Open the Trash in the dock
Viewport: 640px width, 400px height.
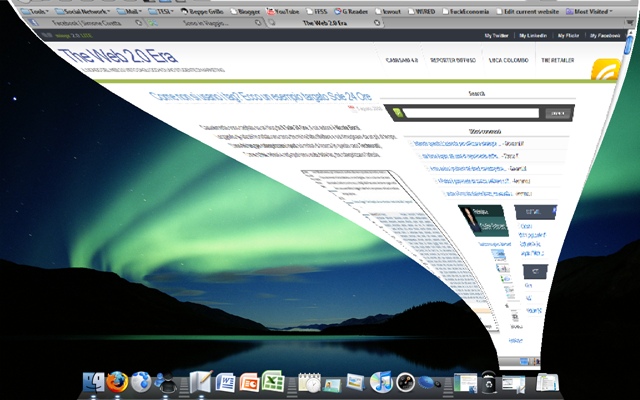[x=489, y=382]
